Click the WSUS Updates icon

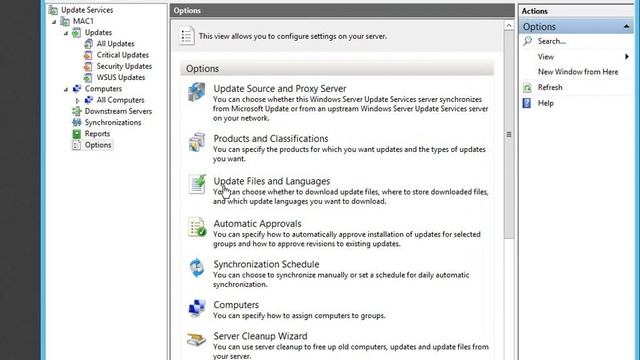(88, 78)
